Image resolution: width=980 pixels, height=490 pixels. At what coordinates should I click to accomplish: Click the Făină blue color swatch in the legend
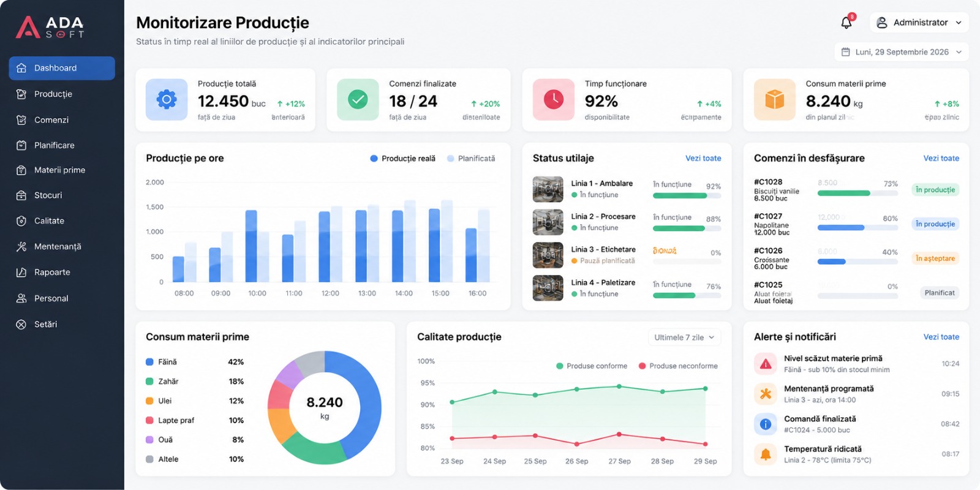point(149,362)
